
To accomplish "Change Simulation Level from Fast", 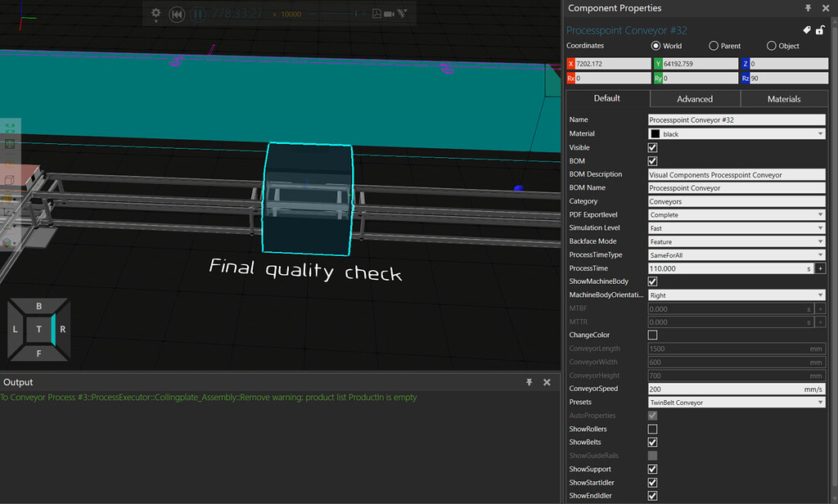I will pos(821,227).
